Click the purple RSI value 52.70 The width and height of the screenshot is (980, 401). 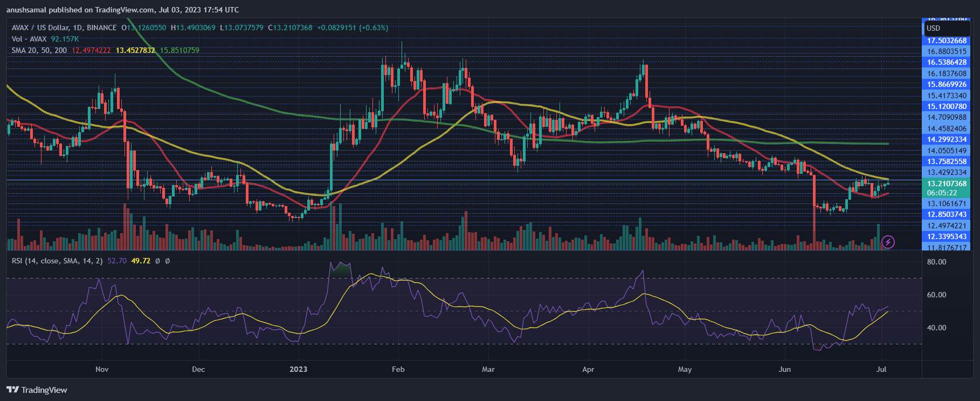tap(117, 261)
